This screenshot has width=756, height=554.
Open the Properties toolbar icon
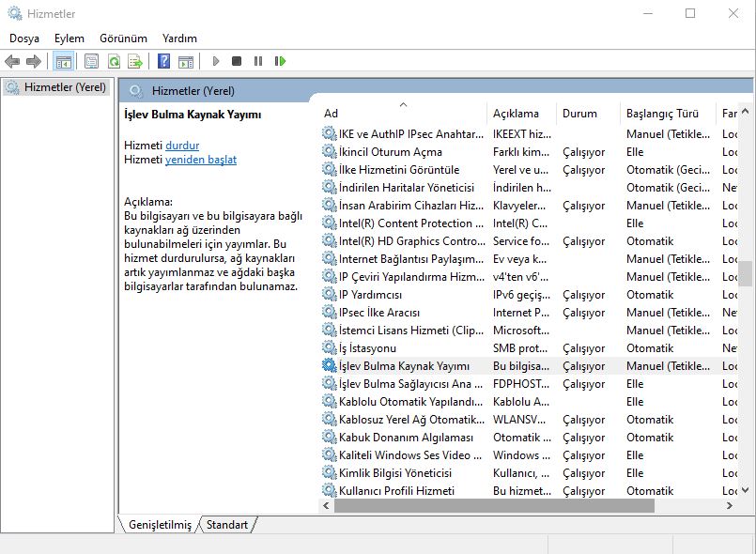pos(91,61)
